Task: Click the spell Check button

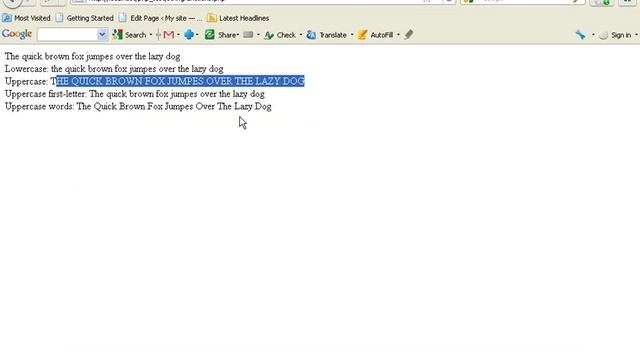Action: 280,35
